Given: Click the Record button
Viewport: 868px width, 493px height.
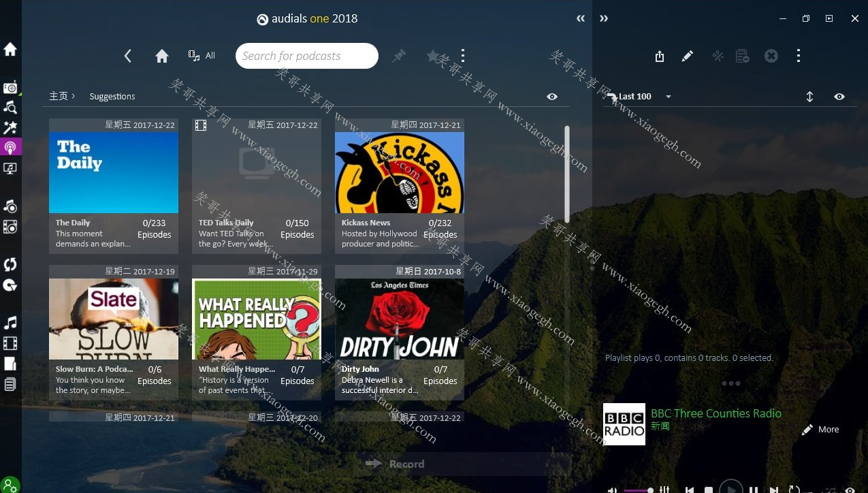Looking at the screenshot, I should pyautogui.click(x=395, y=464).
